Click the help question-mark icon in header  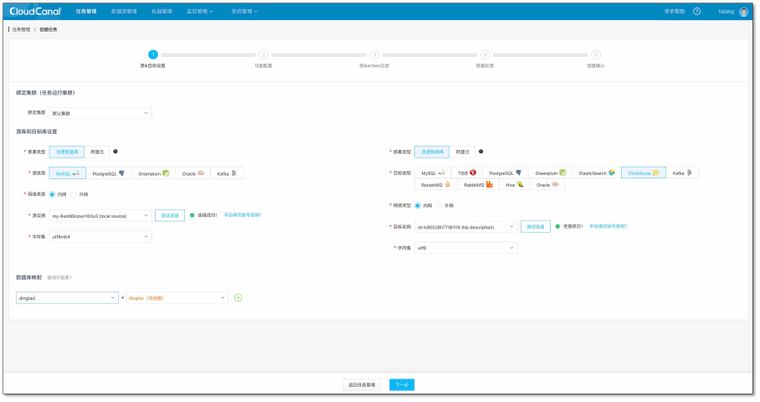(x=697, y=11)
